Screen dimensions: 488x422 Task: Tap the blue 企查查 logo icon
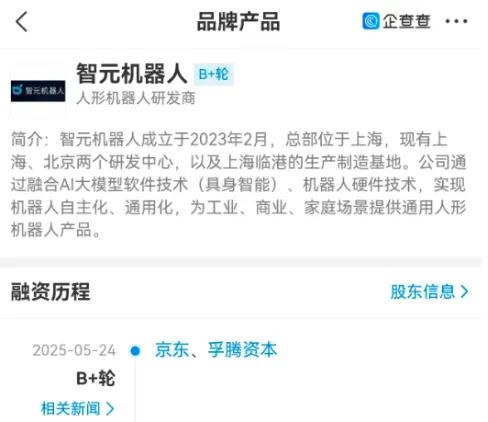point(371,21)
